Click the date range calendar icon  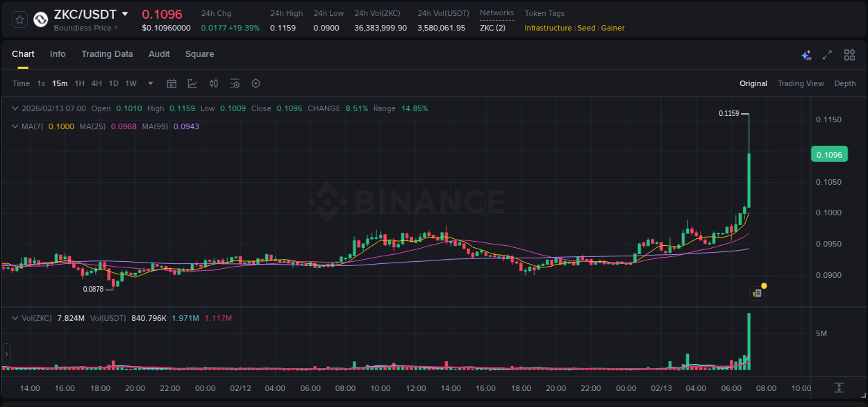click(x=172, y=83)
